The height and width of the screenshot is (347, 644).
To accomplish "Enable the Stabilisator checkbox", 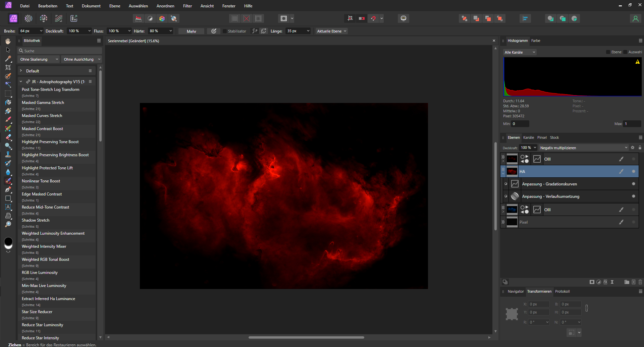I will click(x=225, y=31).
